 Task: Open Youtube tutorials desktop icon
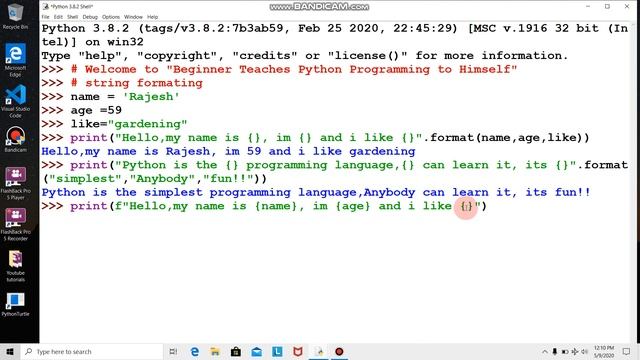click(x=15, y=266)
